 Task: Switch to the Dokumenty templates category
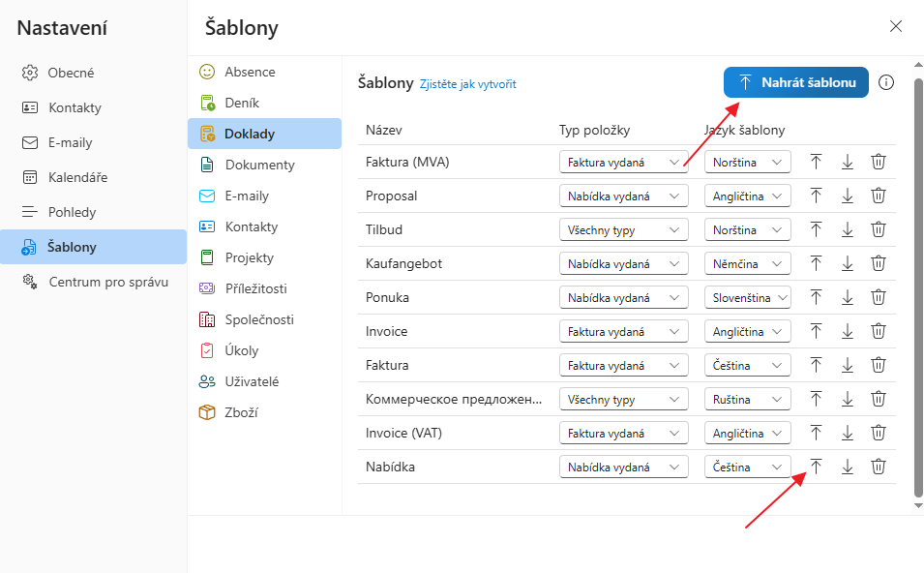pos(259,165)
